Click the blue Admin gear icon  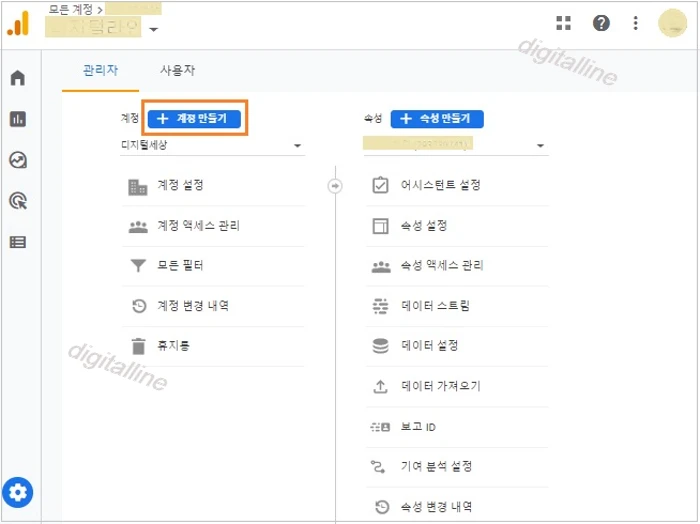17,493
